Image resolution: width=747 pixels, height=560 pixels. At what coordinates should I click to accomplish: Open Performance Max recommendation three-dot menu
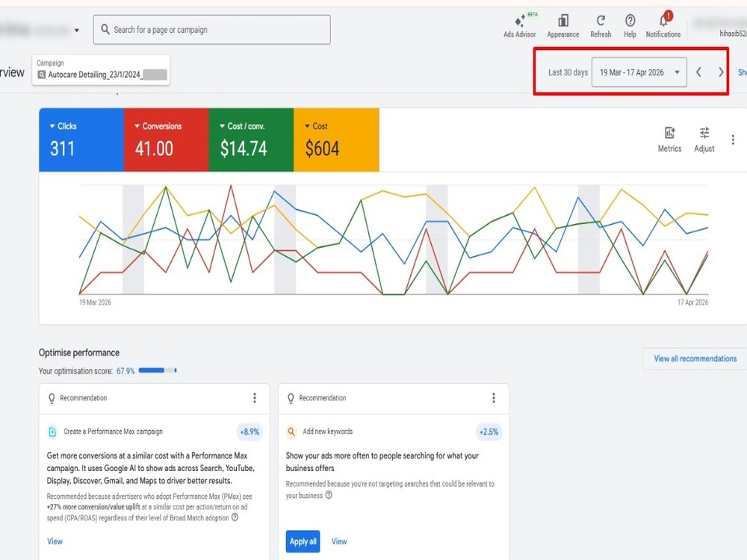pos(255,398)
